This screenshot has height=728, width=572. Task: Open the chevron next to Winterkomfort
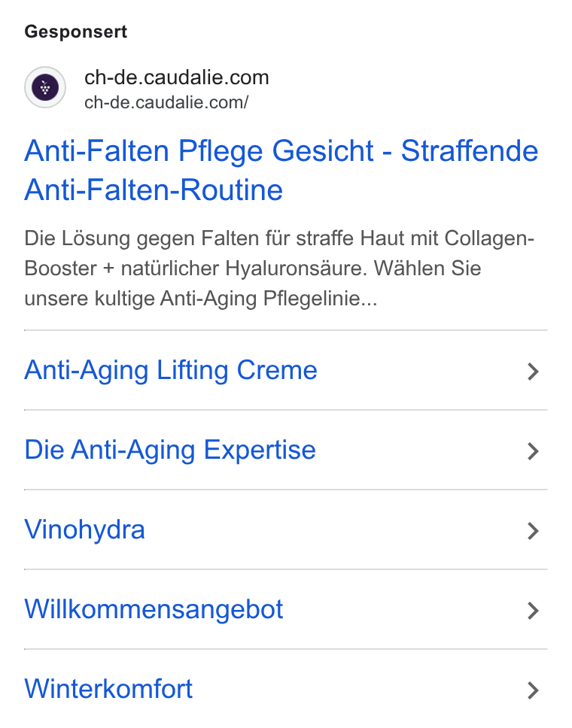coord(533,690)
